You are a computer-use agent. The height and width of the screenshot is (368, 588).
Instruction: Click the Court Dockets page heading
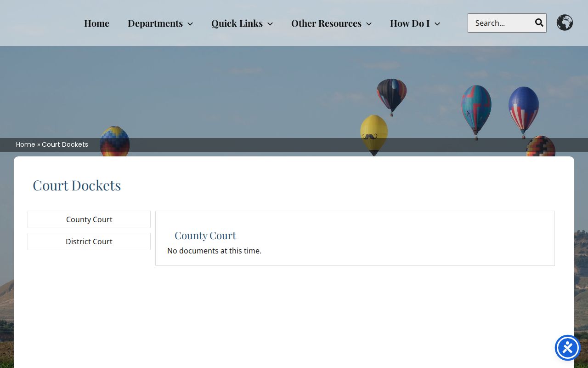pos(77,185)
